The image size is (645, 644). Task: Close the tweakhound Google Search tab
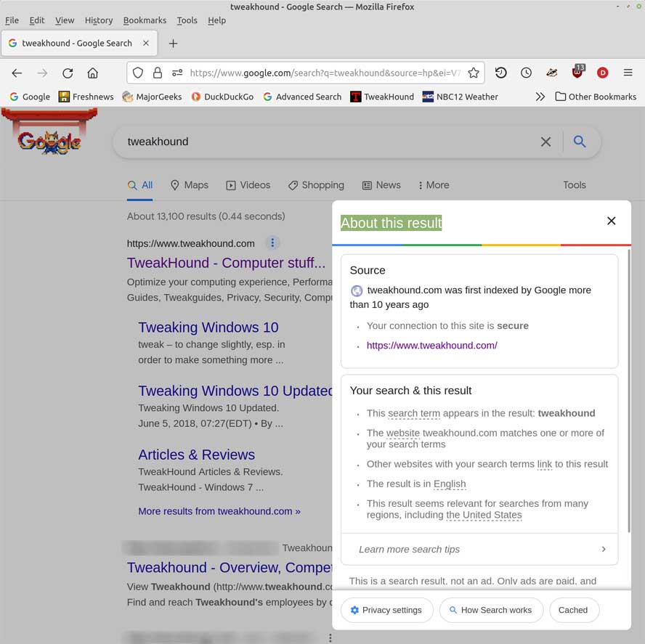tap(145, 43)
